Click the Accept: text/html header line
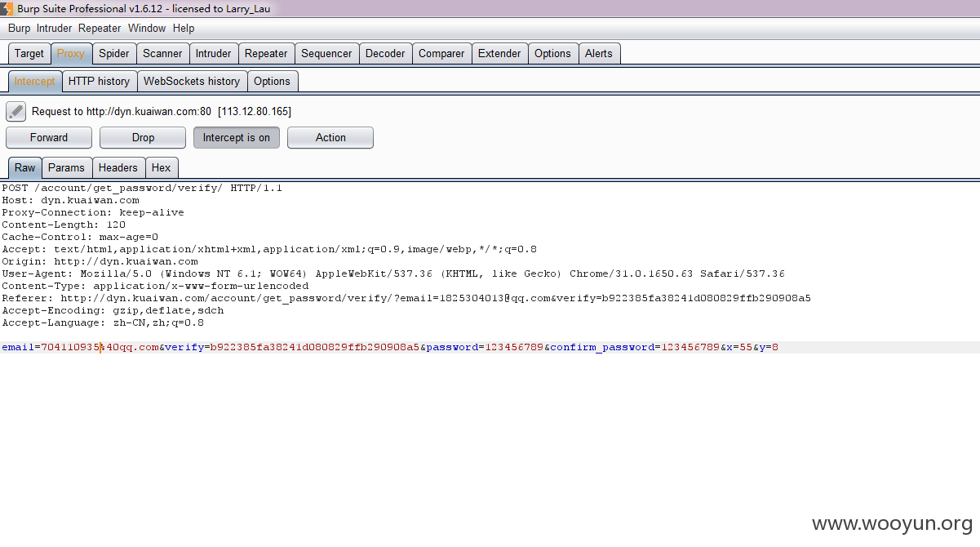This screenshot has width=980, height=547. coord(269,249)
